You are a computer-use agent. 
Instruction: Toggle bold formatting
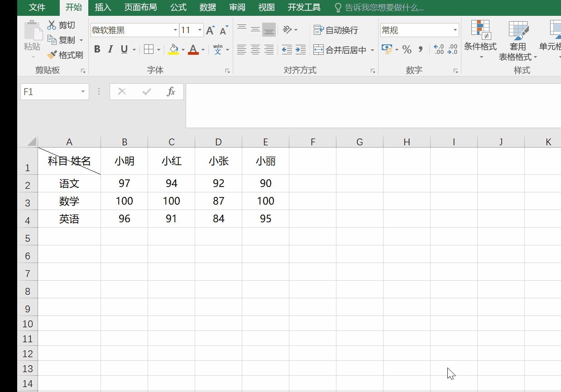pyautogui.click(x=97, y=49)
